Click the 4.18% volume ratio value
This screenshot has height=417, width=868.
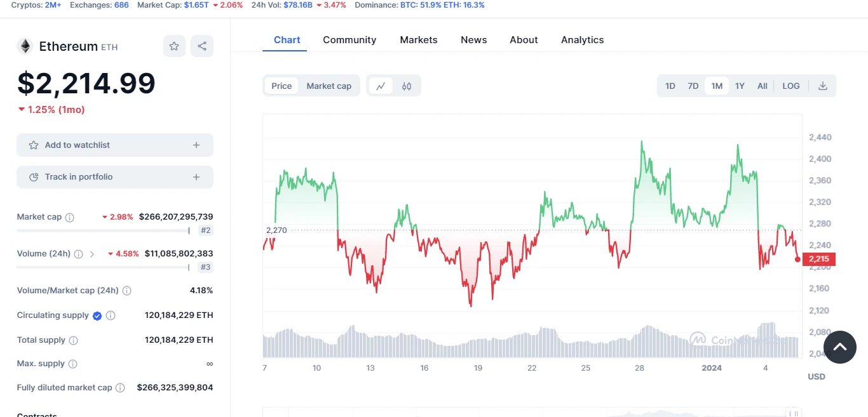(201, 291)
